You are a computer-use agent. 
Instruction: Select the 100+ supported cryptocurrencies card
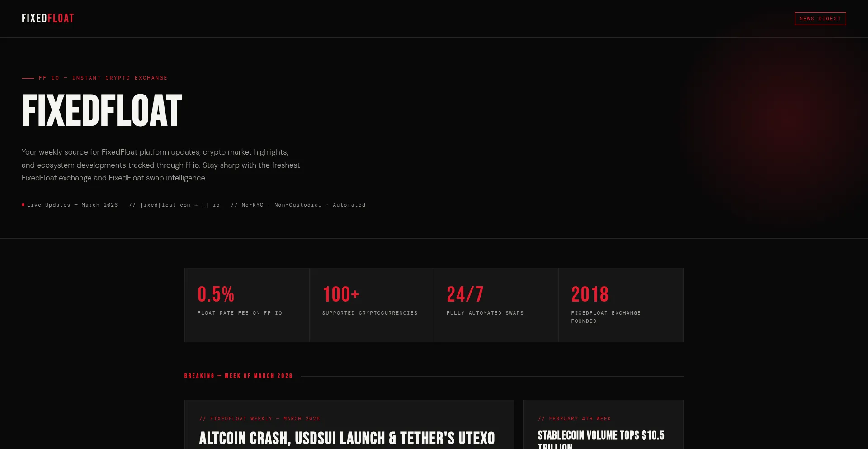(372, 305)
